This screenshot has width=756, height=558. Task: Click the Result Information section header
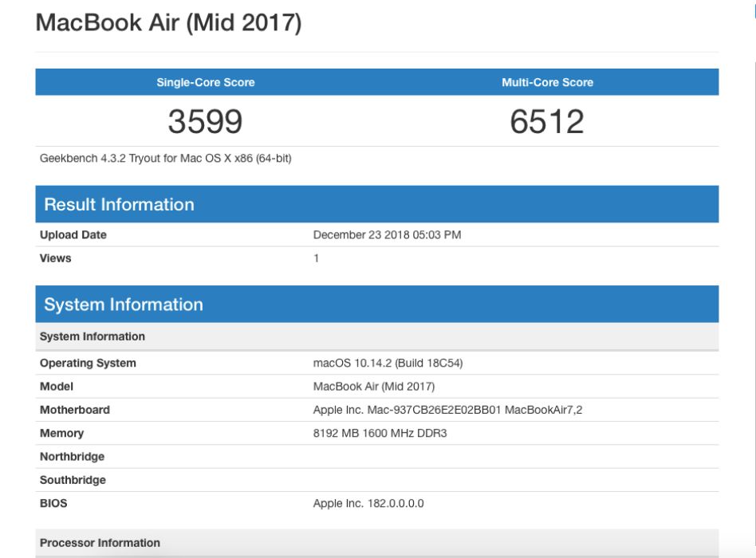pos(377,204)
